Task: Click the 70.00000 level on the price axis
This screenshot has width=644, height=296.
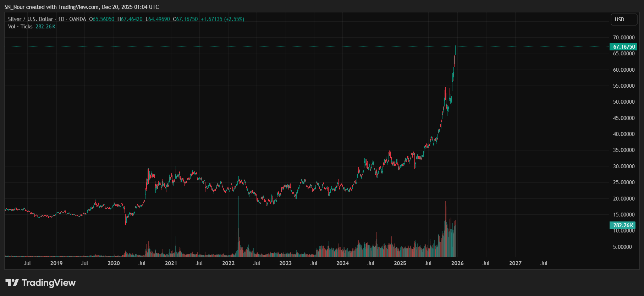Action: tap(623, 38)
